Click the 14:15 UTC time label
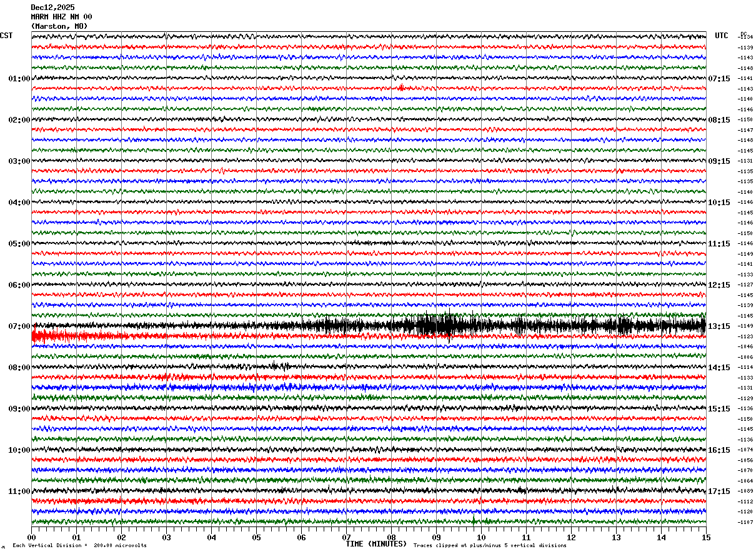The height and width of the screenshot is (554, 756). [x=719, y=368]
